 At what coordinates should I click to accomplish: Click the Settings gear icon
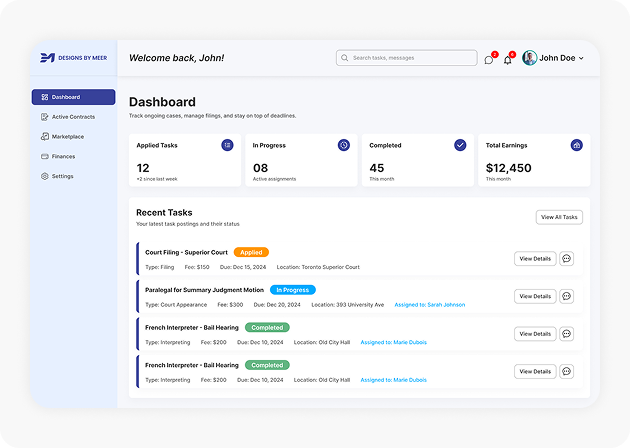point(45,176)
